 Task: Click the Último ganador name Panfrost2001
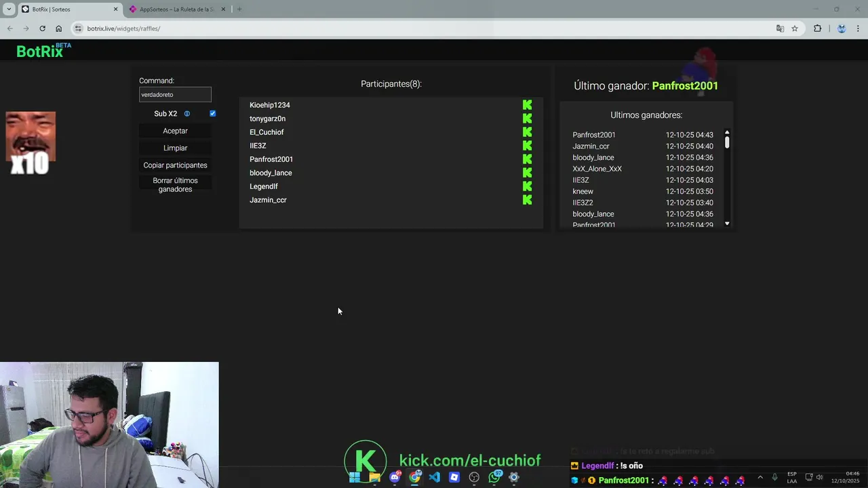[685, 86]
